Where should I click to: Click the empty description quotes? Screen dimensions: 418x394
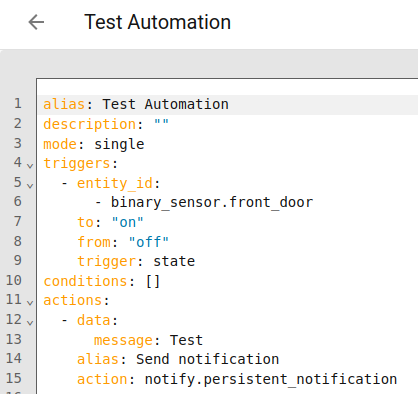pyautogui.click(x=161, y=123)
